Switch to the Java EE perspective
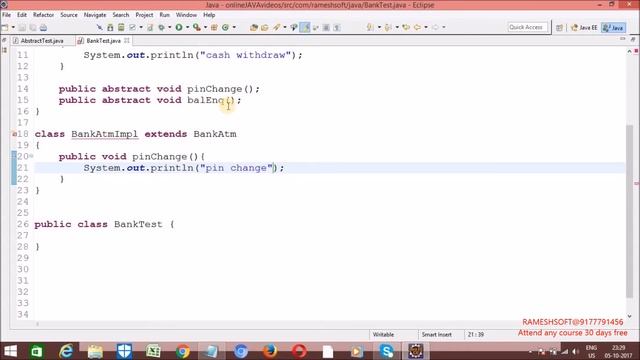The image size is (640, 360). (x=584, y=27)
